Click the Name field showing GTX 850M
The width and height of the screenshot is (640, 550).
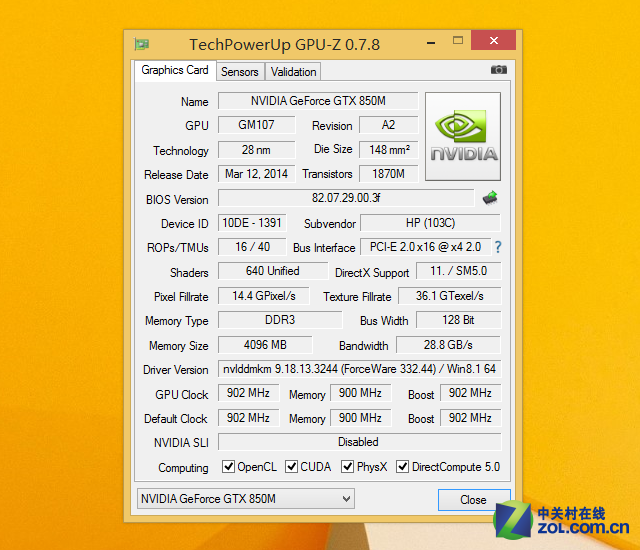317,101
